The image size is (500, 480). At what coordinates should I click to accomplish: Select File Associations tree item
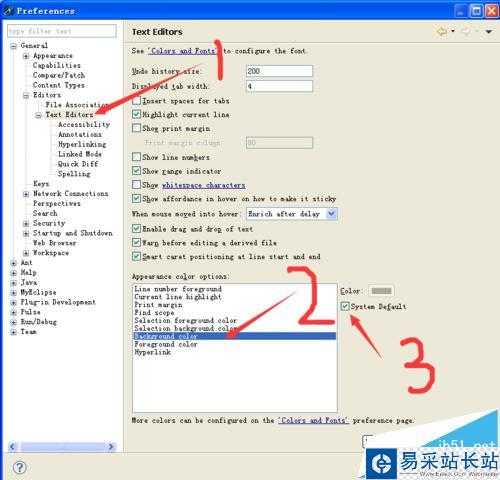pyautogui.click(x=76, y=105)
